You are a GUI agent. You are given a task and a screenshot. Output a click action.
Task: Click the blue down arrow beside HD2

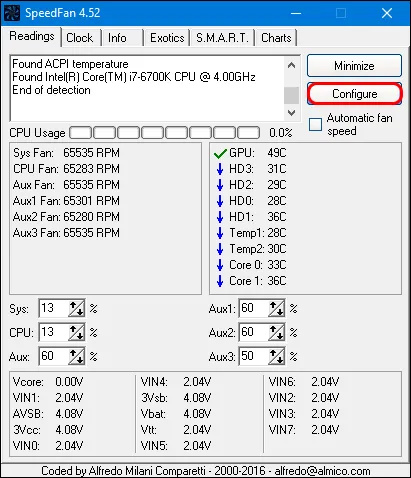click(x=220, y=185)
